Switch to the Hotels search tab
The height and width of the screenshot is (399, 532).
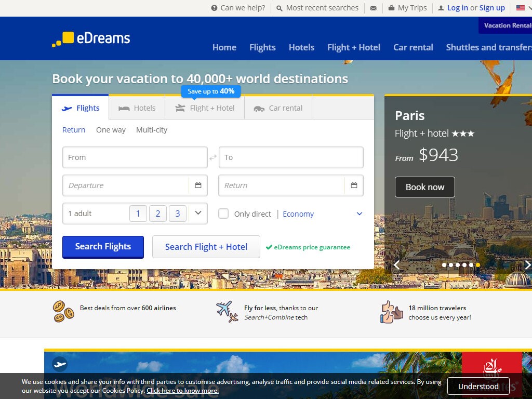point(137,108)
